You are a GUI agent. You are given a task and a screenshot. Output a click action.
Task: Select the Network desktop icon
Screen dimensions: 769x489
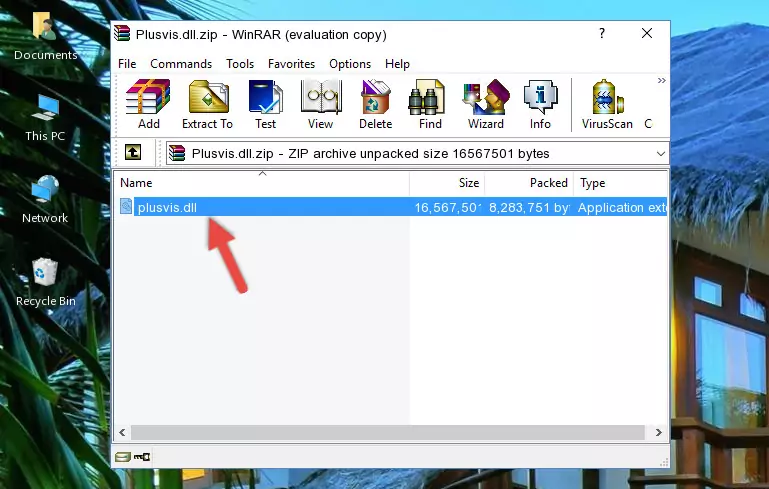(x=45, y=199)
